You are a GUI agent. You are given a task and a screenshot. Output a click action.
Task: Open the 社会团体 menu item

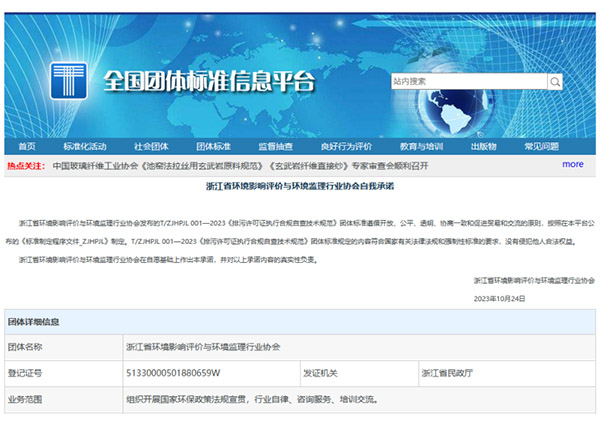[x=151, y=147]
